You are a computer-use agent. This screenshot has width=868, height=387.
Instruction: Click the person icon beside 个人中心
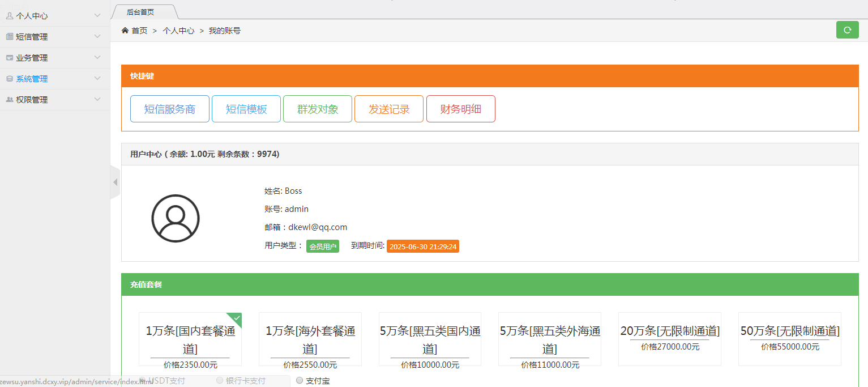(10, 16)
